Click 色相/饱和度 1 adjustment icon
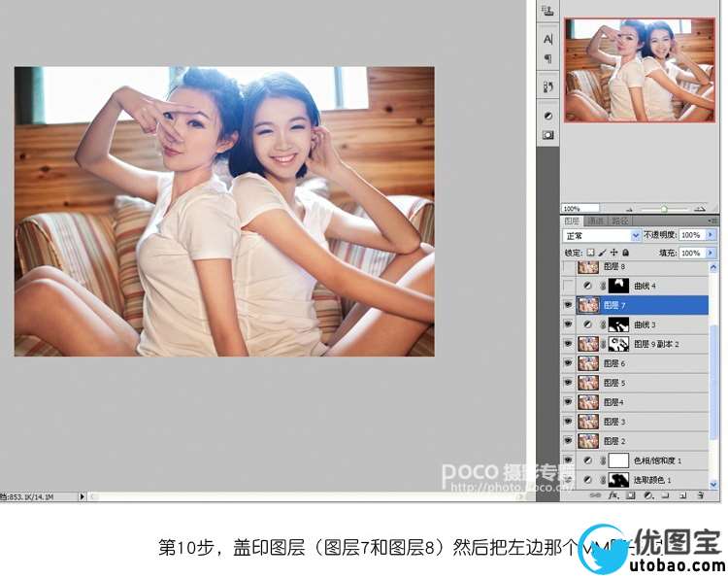This screenshot has width=728, height=579. pos(587,460)
